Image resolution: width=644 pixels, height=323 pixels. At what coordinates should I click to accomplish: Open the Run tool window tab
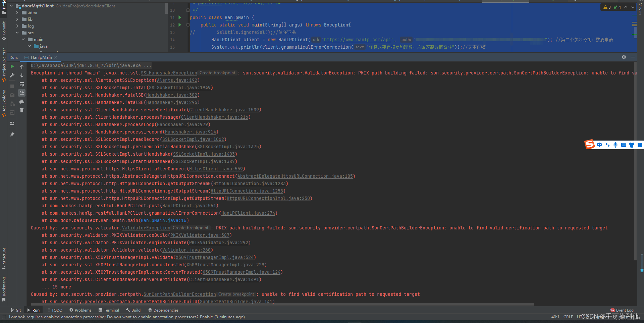pyautogui.click(x=33, y=310)
